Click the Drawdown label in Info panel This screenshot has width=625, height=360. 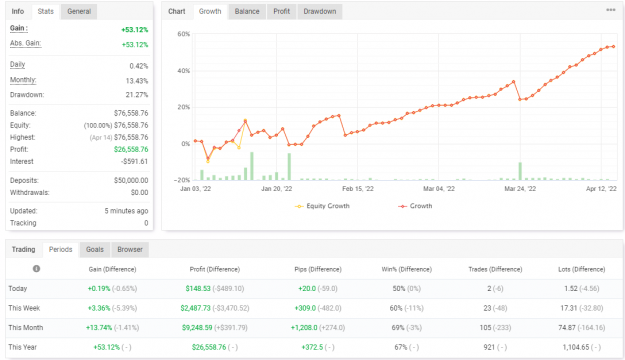(x=27, y=95)
